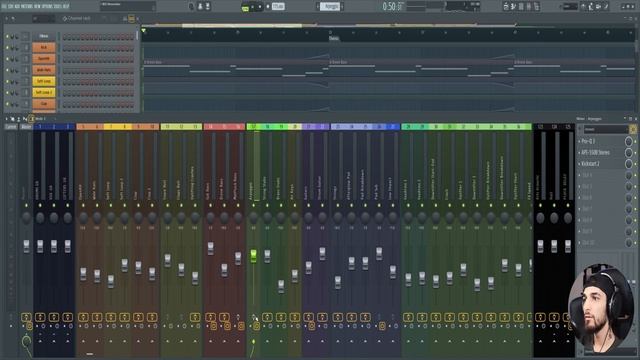Screen dimensions: 640x360
Task: Open the Mixer window icon
Action: tap(529, 6)
